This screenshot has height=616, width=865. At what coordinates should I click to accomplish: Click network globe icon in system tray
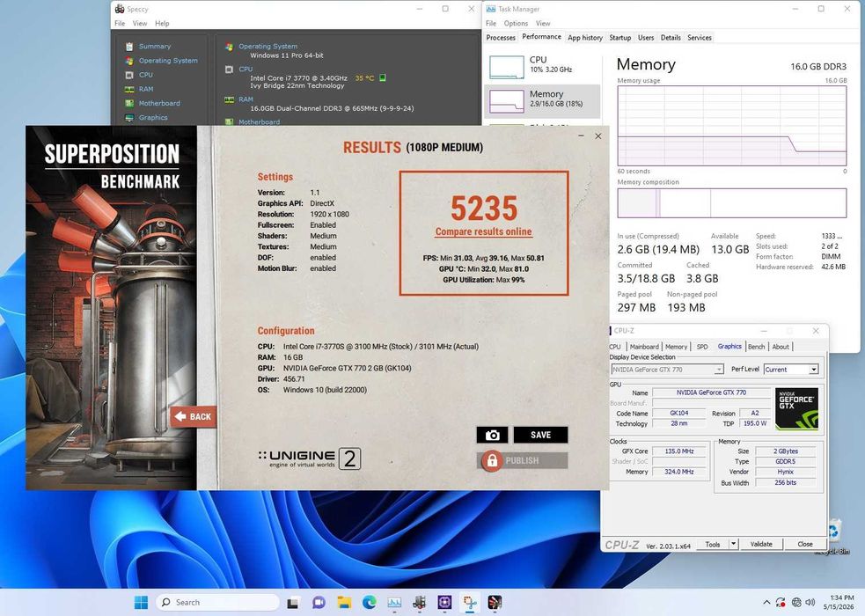(796, 603)
